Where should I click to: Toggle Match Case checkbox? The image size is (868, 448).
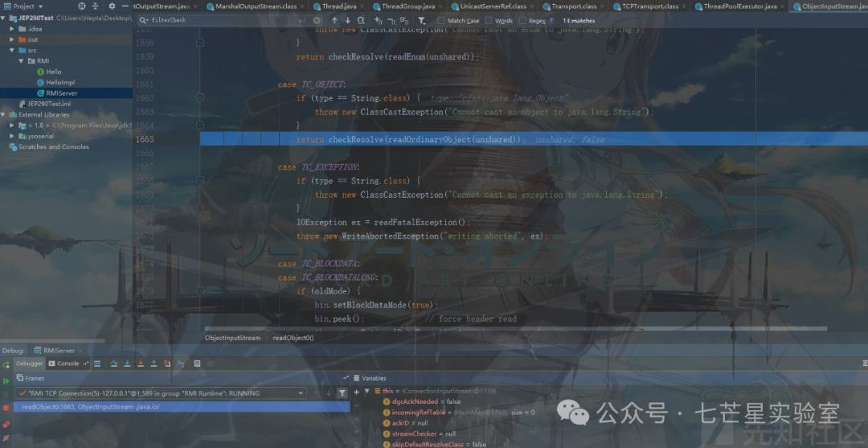[x=441, y=20]
